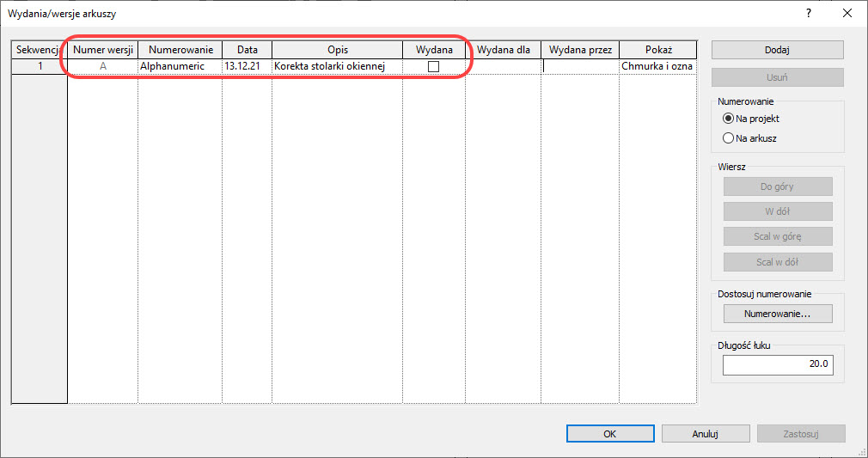Click the help question mark icon

[808, 13]
